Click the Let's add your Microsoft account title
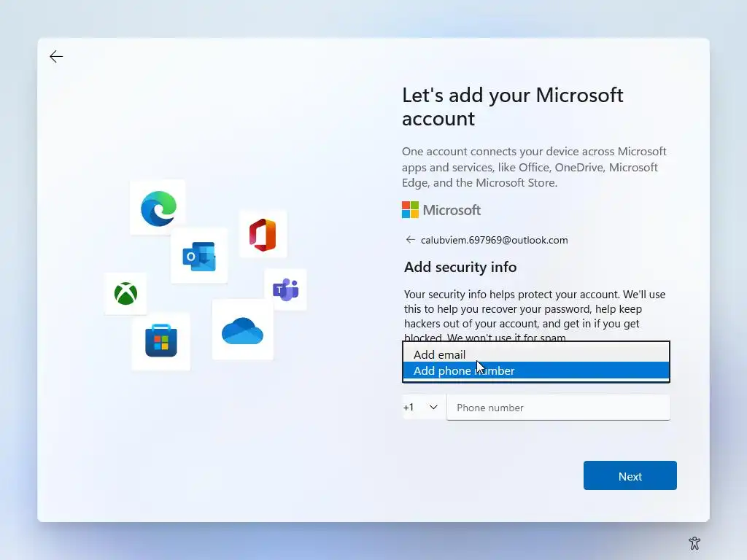Screen dimensions: 747x560 pyautogui.click(x=513, y=106)
